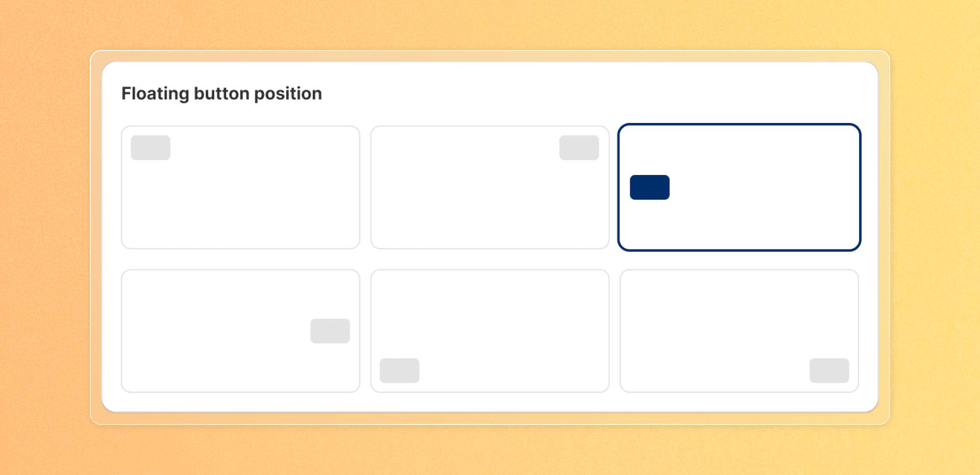
Task: Select the top-left floating button position card
Action: tap(240, 187)
